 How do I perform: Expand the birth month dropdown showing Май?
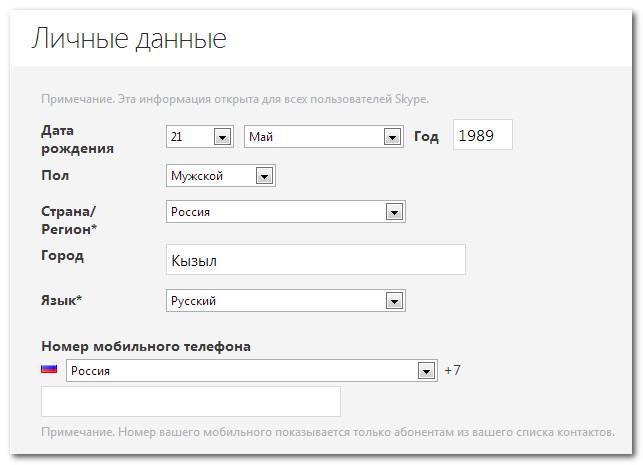[314, 137]
